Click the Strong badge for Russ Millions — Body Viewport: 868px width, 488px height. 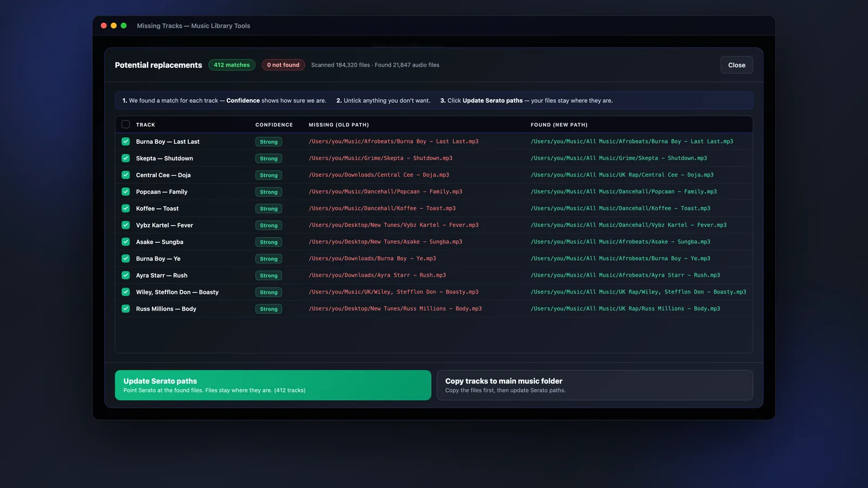(x=269, y=309)
